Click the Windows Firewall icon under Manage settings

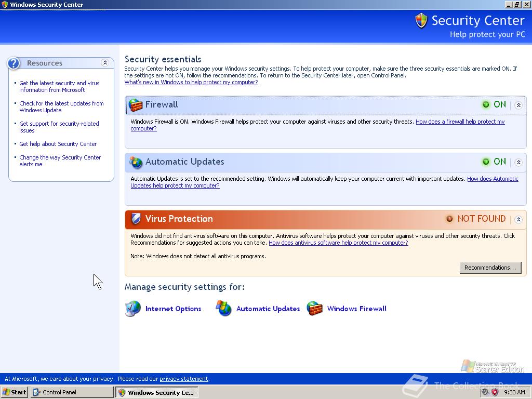(314, 309)
